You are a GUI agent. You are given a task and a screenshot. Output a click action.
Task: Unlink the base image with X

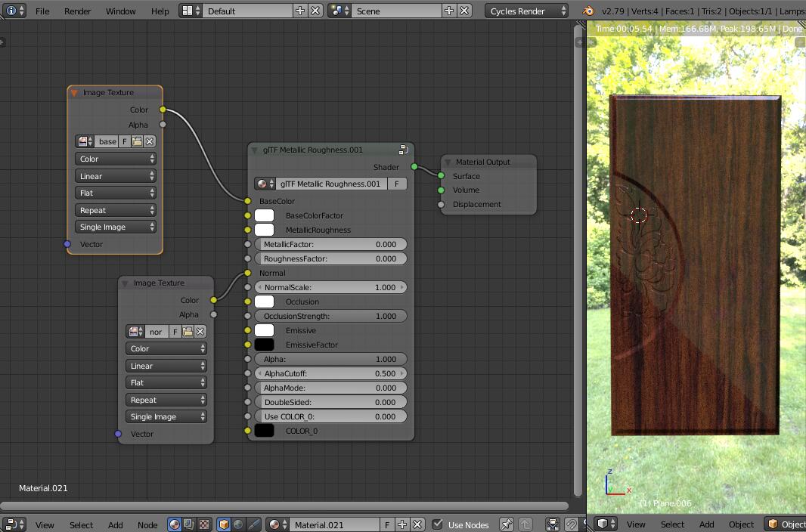click(149, 141)
